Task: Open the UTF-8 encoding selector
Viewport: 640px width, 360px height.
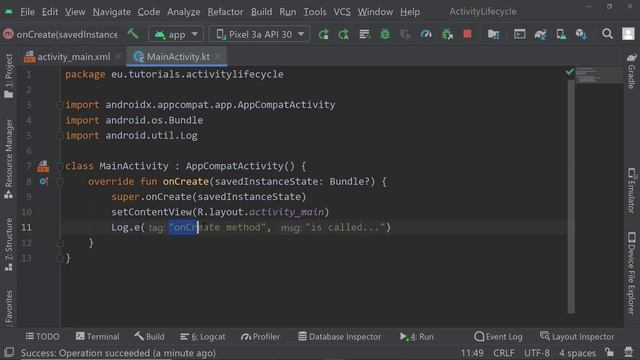Action: pos(536,353)
